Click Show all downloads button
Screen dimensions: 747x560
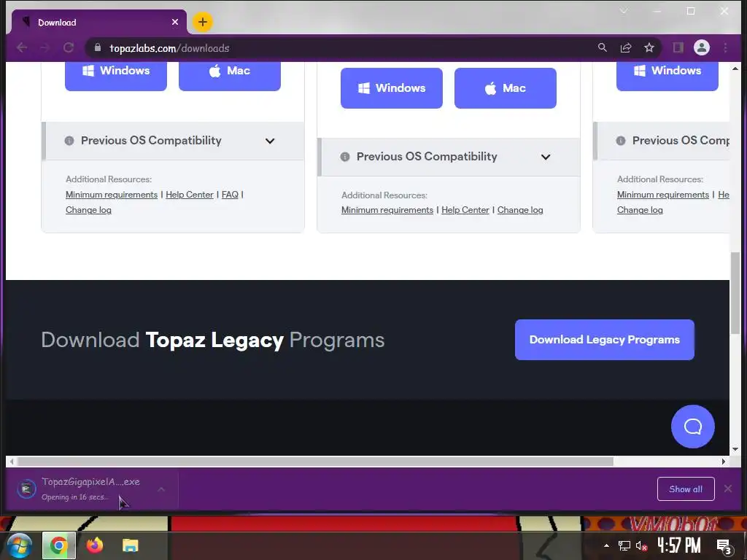click(x=686, y=489)
